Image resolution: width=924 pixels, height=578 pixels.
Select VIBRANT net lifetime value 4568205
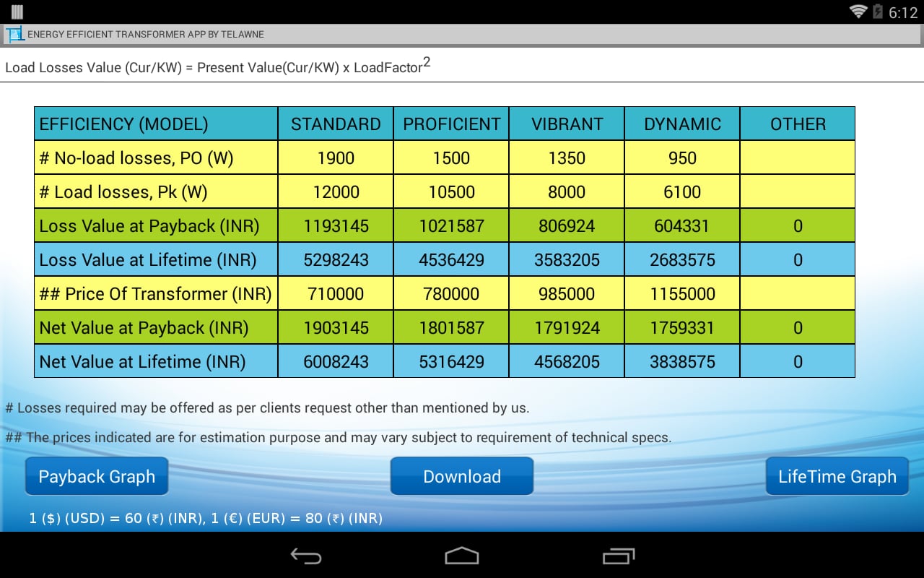pos(567,361)
